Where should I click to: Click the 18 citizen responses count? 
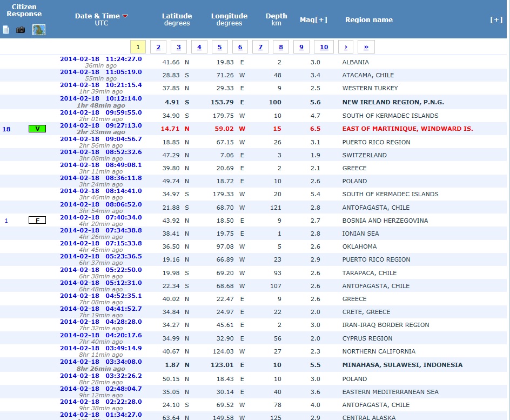(6, 129)
